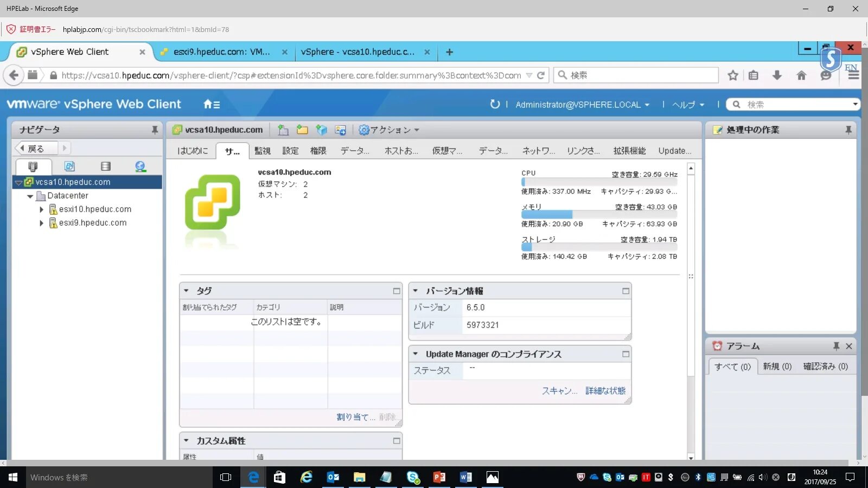Maximize the タグ portlet
The width and height of the screenshot is (868, 488).
point(397,291)
